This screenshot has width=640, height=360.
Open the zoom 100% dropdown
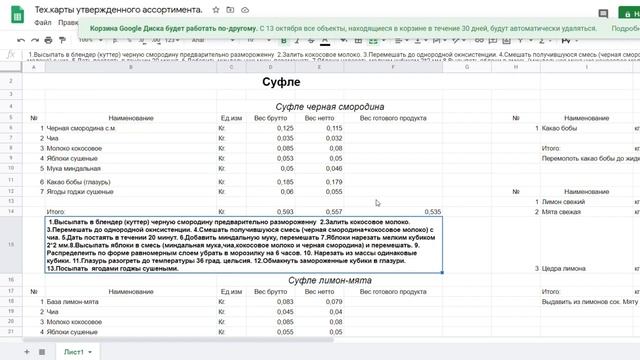point(90,40)
